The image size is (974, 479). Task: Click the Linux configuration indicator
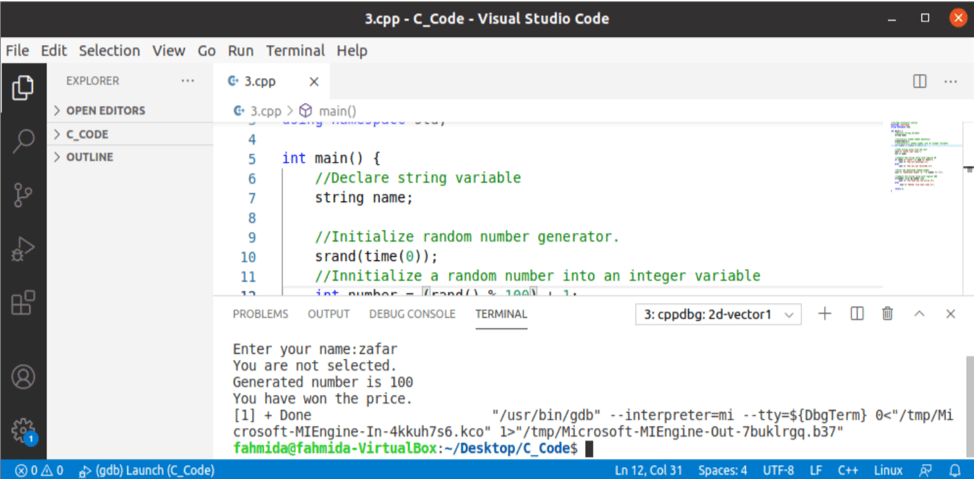[x=888, y=470]
